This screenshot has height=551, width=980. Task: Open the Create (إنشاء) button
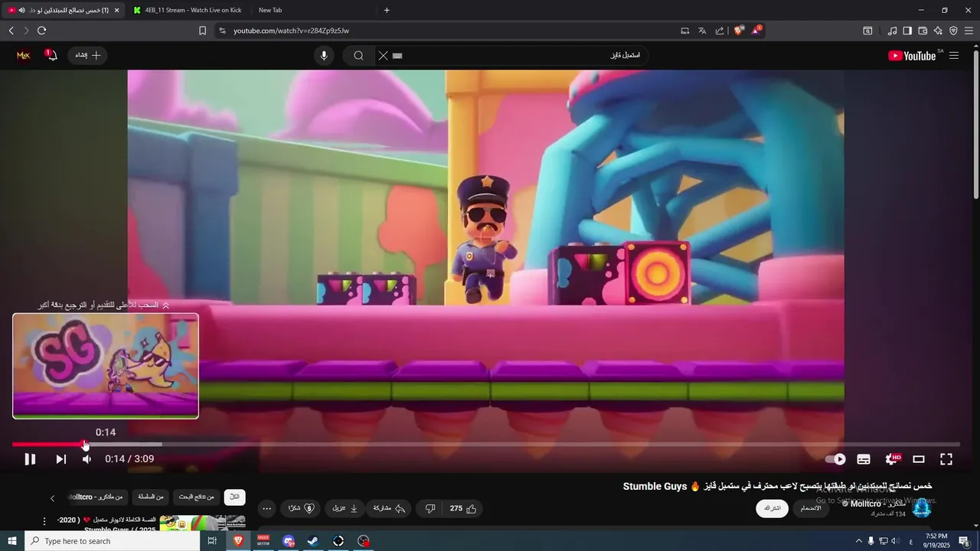(88, 55)
